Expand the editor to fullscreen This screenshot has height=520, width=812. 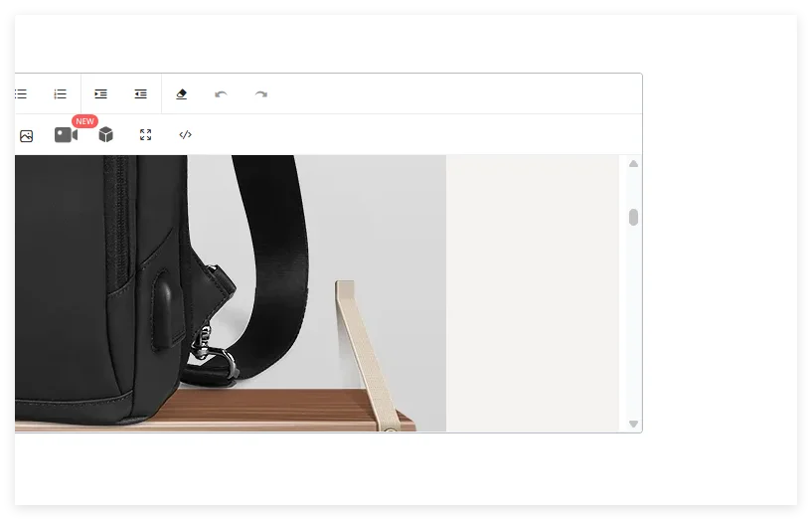click(x=145, y=135)
